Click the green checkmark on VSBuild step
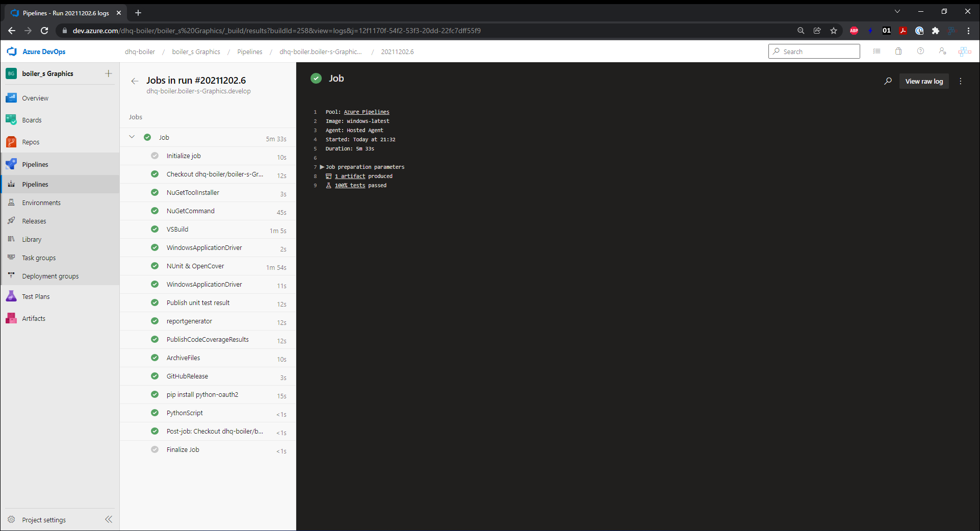Screen dimensions: 980x531 [154, 229]
